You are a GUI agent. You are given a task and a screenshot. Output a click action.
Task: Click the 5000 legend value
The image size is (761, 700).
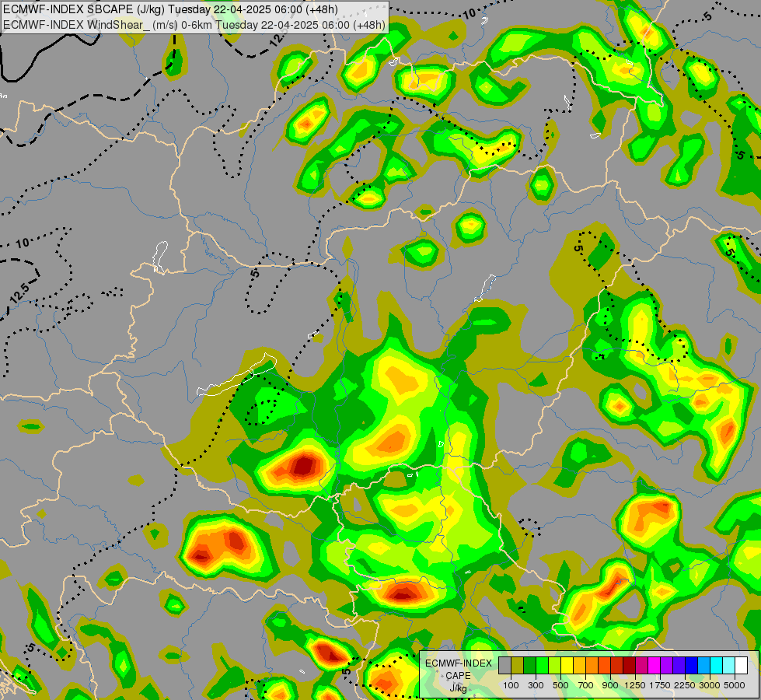click(735, 685)
